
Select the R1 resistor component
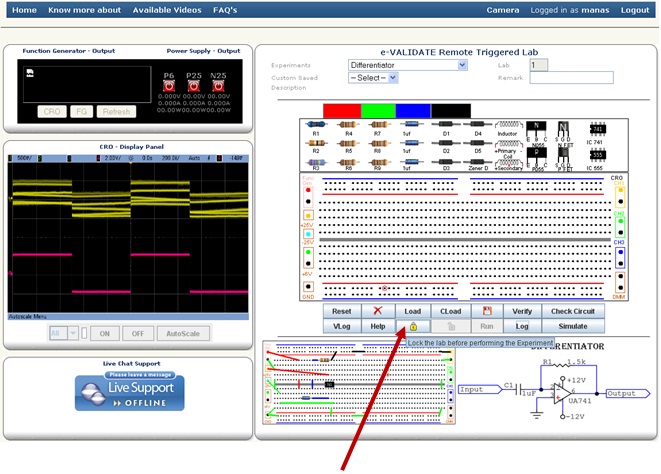click(x=316, y=125)
